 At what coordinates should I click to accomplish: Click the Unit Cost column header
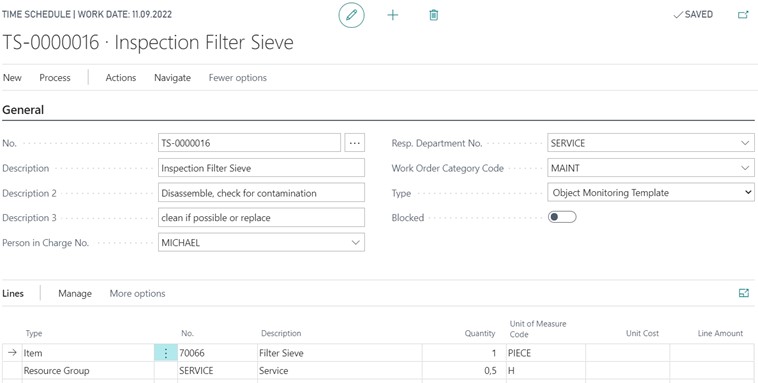[642, 333]
